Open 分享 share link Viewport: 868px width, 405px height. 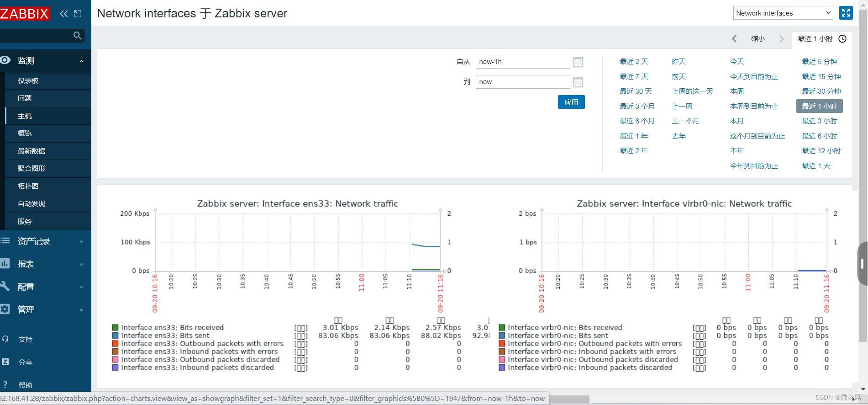[25, 362]
